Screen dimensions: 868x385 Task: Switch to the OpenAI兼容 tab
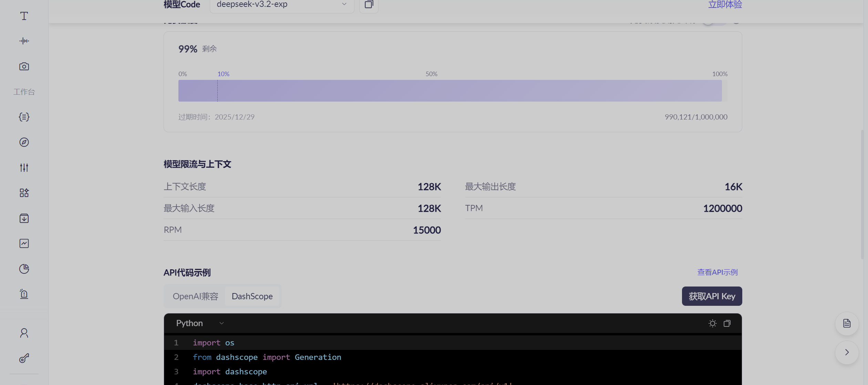195,296
